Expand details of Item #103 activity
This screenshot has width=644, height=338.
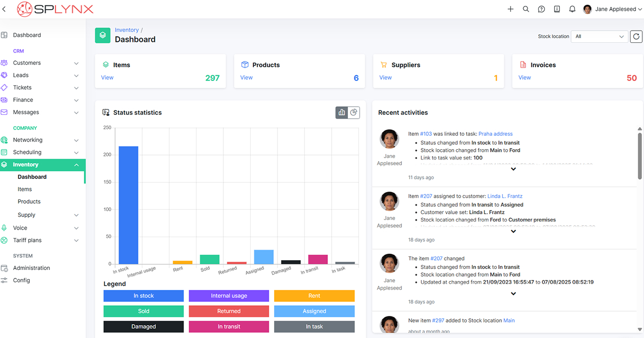pos(513,169)
